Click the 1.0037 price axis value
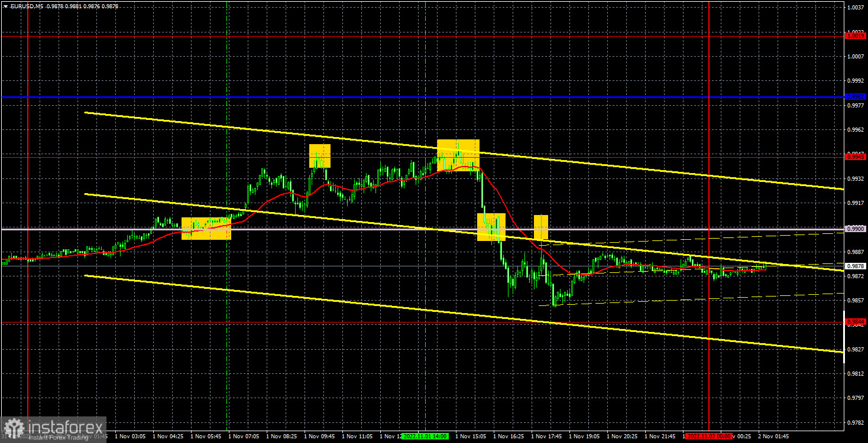 coord(856,8)
